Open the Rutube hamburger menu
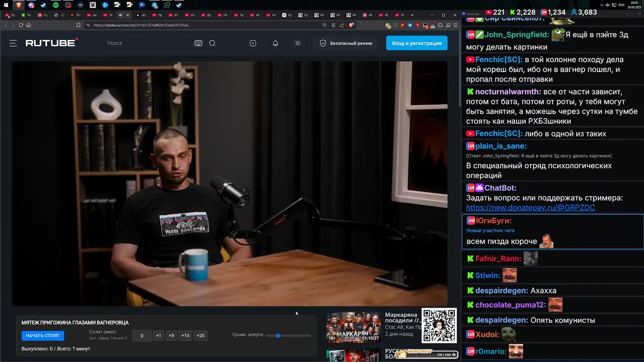Viewport: 644px width, 362px height. 13,43
